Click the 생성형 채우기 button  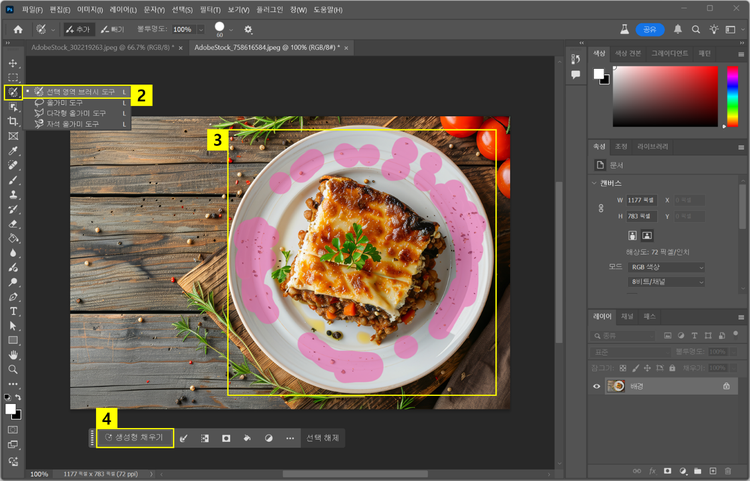point(135,438)
